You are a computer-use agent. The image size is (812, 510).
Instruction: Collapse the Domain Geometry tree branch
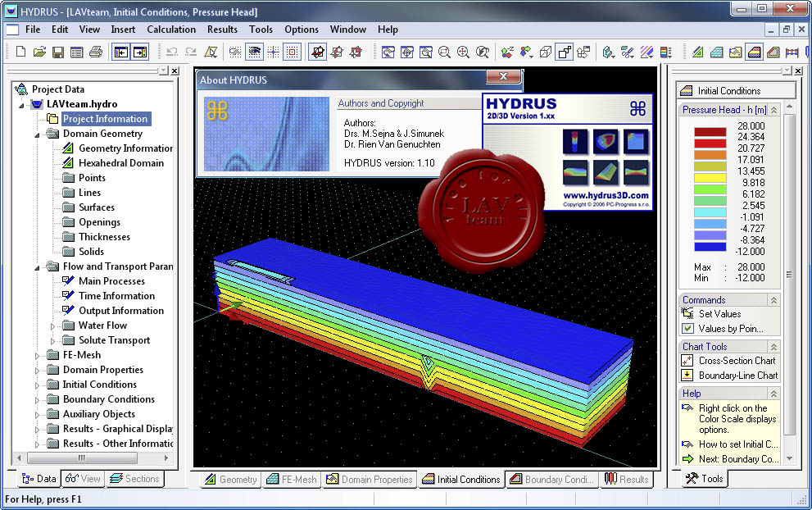pyautogui.click(x=38, y=134)
